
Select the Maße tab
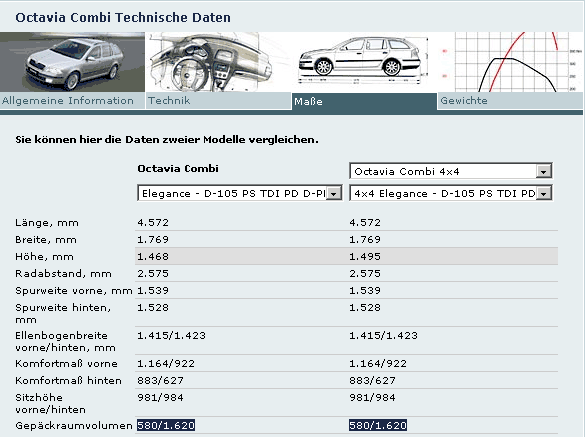tap(364, 102)
